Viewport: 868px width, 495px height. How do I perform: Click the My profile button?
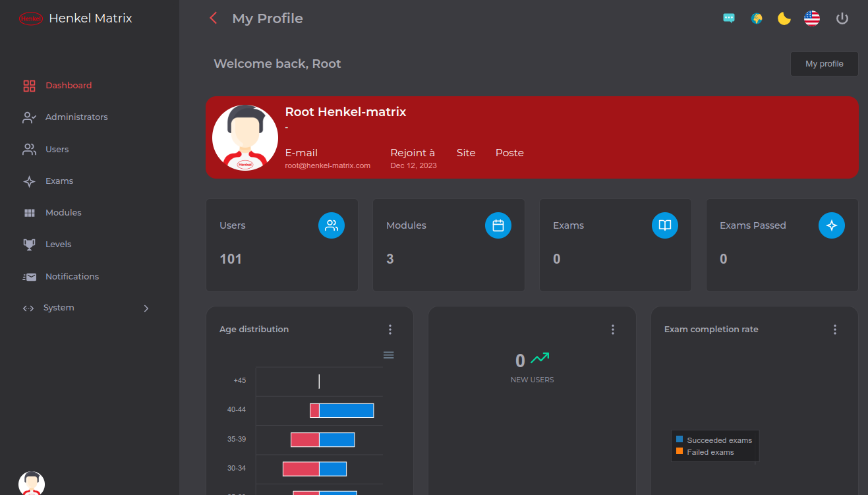(825, 64)
